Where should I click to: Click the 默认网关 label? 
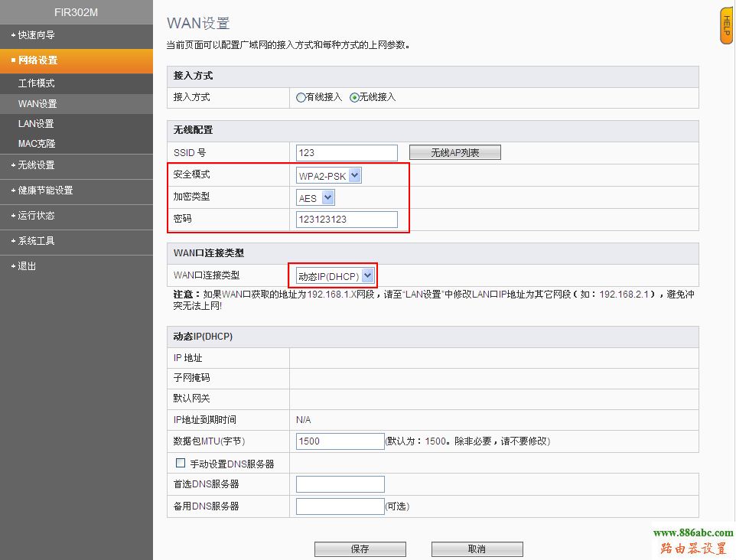tap(191, 398)
